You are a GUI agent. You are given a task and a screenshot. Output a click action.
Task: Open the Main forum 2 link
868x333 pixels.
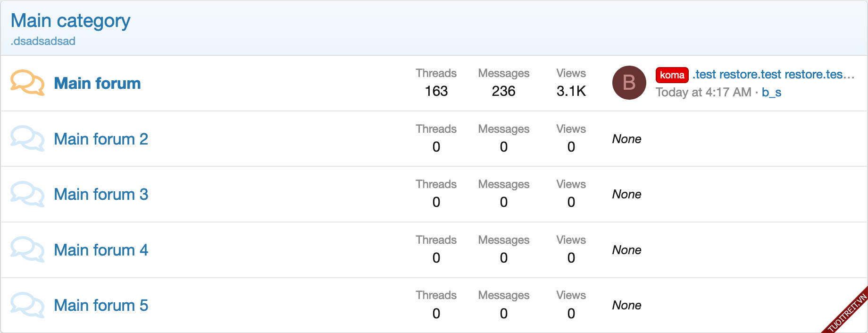click(x=101, y=139)
